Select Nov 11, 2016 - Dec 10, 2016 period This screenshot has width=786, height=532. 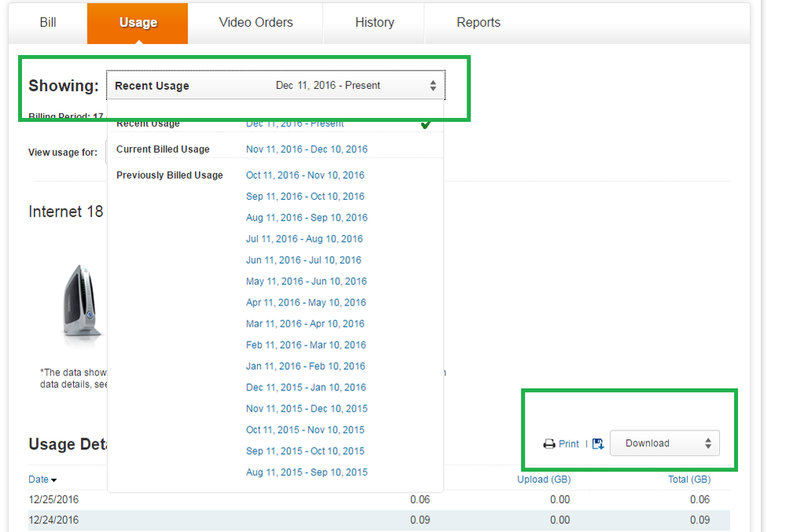click(307, 150)
